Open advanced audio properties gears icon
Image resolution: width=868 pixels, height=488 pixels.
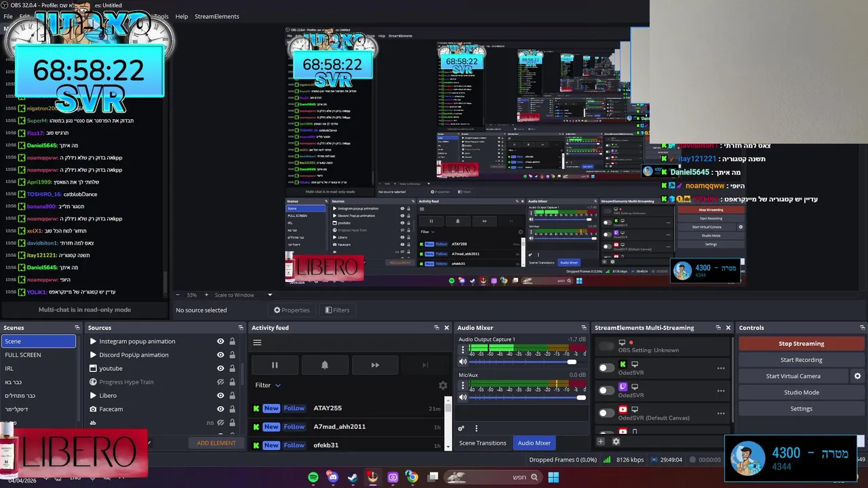coord(461,428)
